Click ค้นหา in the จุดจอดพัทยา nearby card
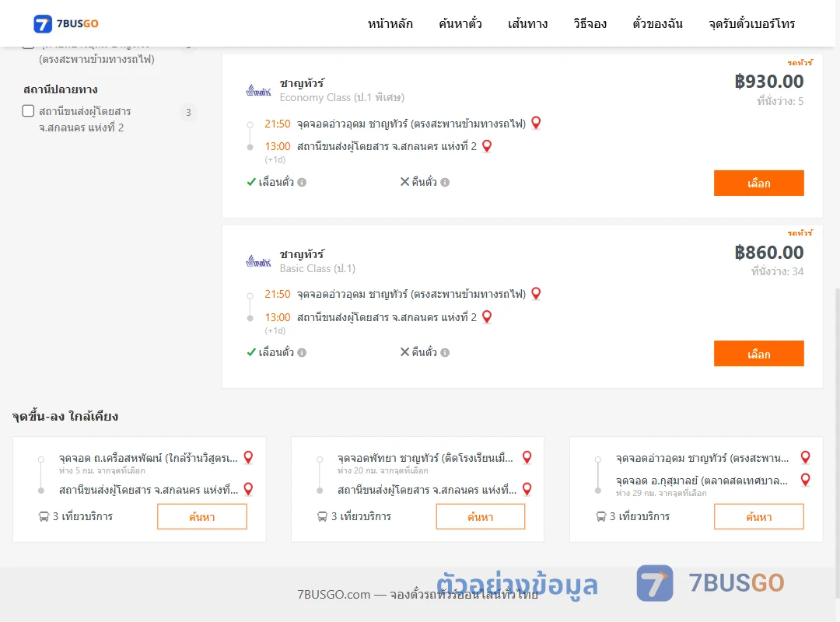This screenshot has height=622, width=840. tap(481, 516)
